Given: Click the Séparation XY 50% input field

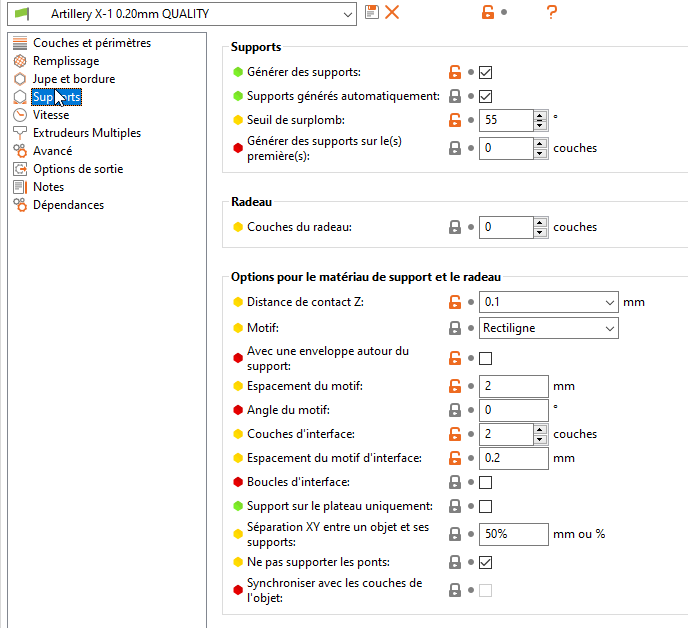Looking at the screenshot, I should click(x=513, y=534).
